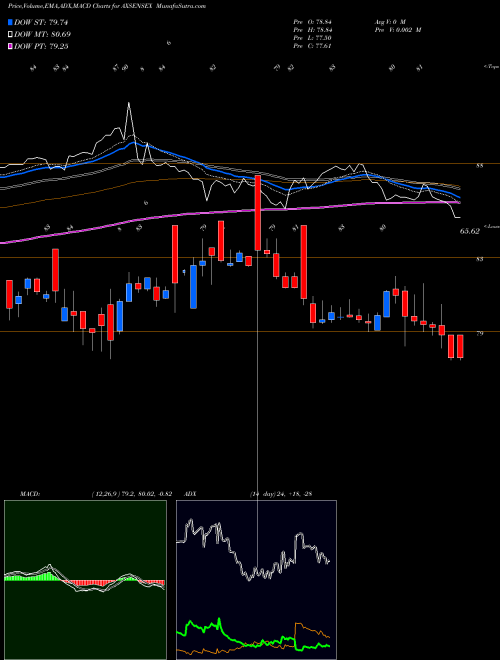This screenshot has width=500, height=660.
Task: Click the 'MACD:' panel heading
Action: tap(30, 494)
